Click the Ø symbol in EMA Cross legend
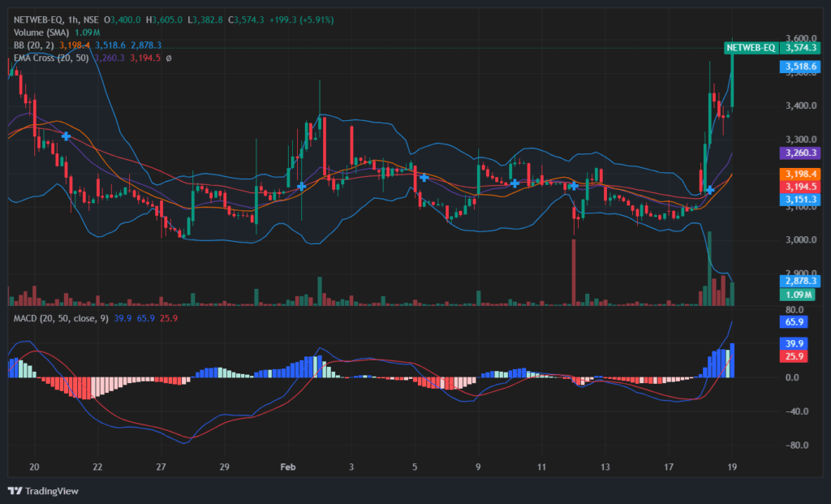Screen dimensions: 831x504 pos(169,58)
